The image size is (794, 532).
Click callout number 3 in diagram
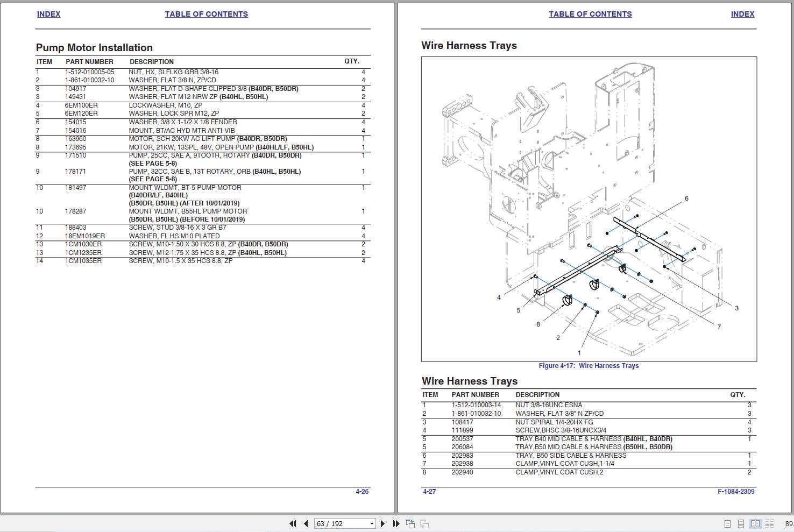click(x=736, y=308)
